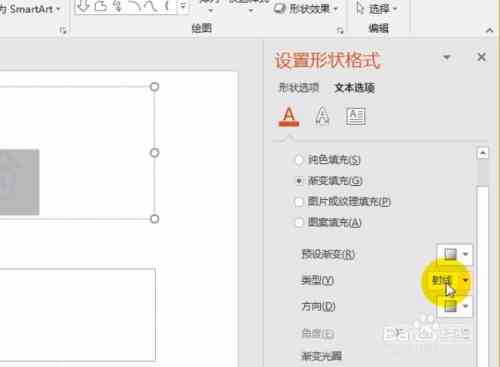Select Gradient fill (渐变填充) radio
500x367 pixels.
click(299, 181)
